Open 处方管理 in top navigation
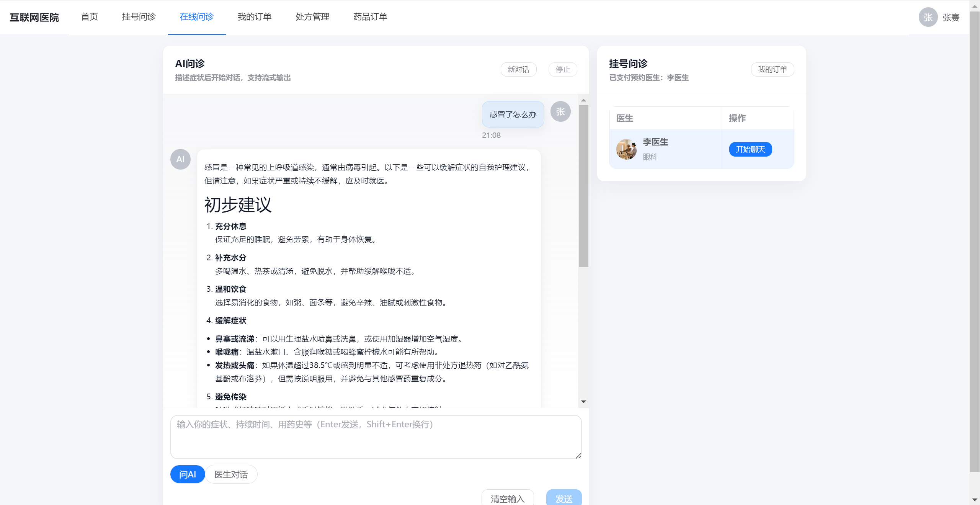This screenshot has height=505, width=980. [312, 17]
